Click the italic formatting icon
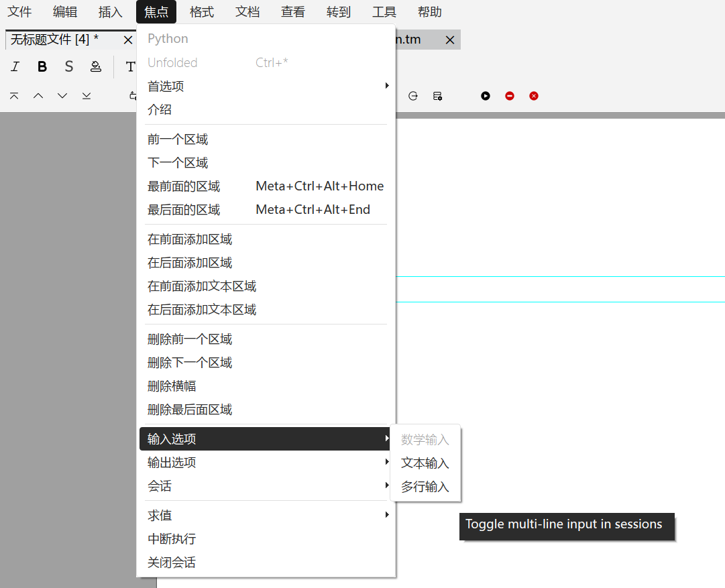 click(15, 66)
